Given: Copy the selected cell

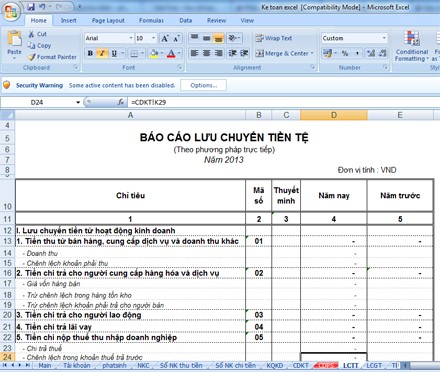Looking at the screenshot, I should [39, 45].
